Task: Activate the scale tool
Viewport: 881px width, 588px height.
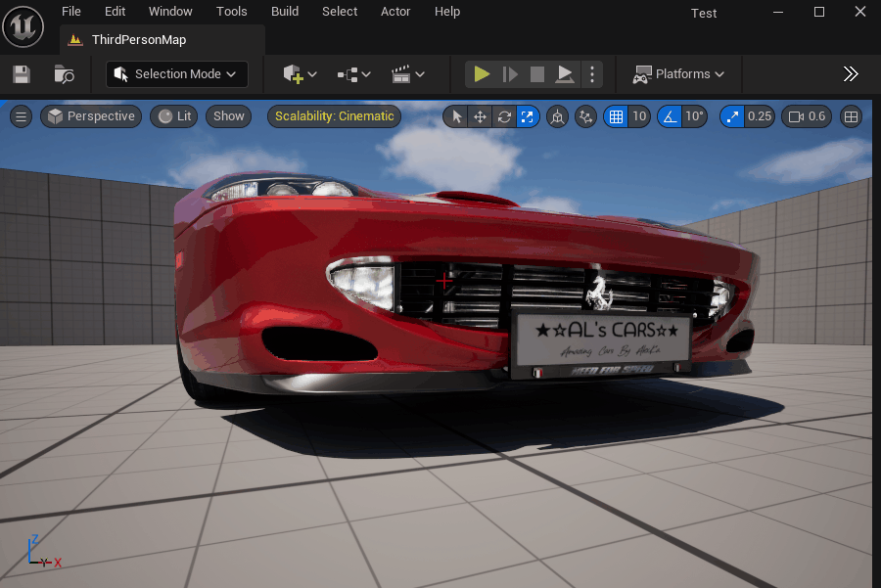Action: (527, 116)
